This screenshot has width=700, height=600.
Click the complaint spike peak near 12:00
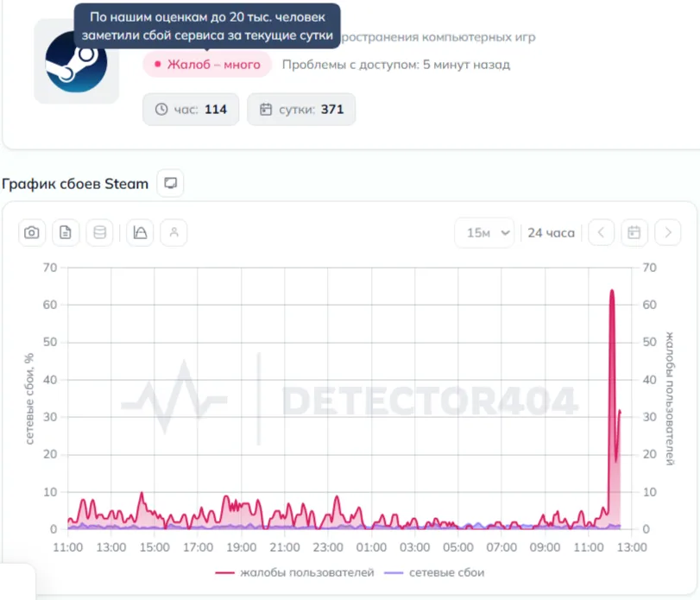click(x=612, y=291)
